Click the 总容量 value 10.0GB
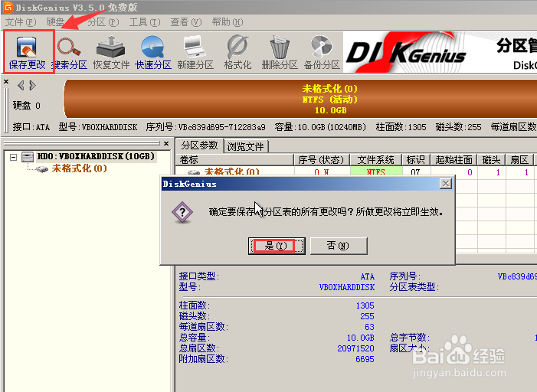 pyautogui.click(x=361, y=338)
